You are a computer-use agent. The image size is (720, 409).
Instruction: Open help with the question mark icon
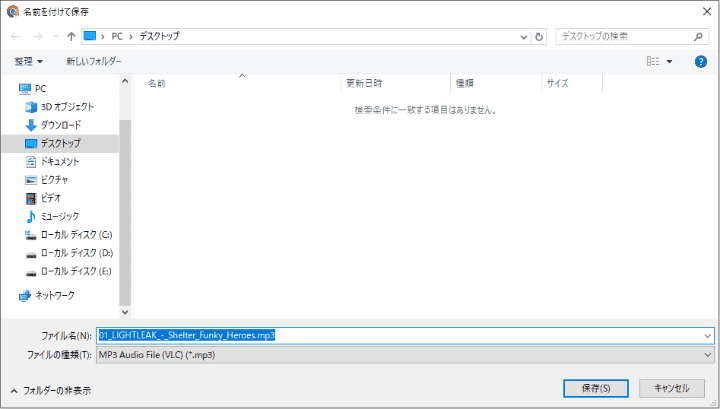[x=700, y=61]
